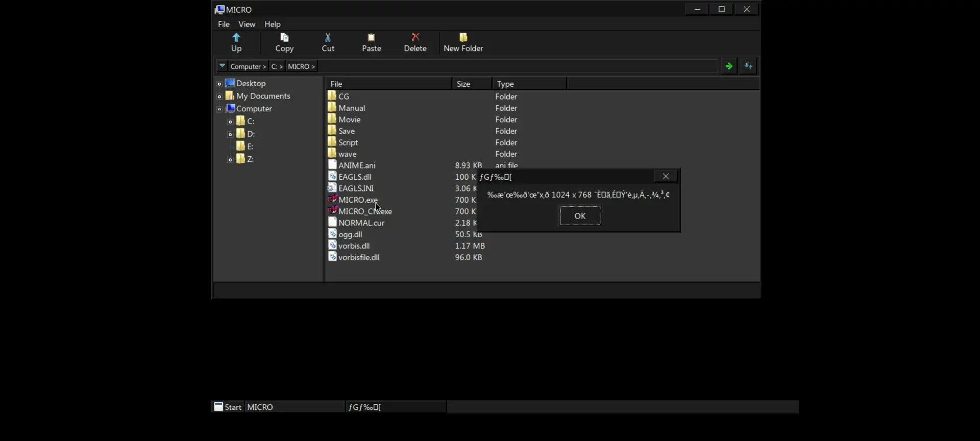This screenshot has width=980, height=441.
Task: Sort by the File column header
Action: click(x=388, y=84)
